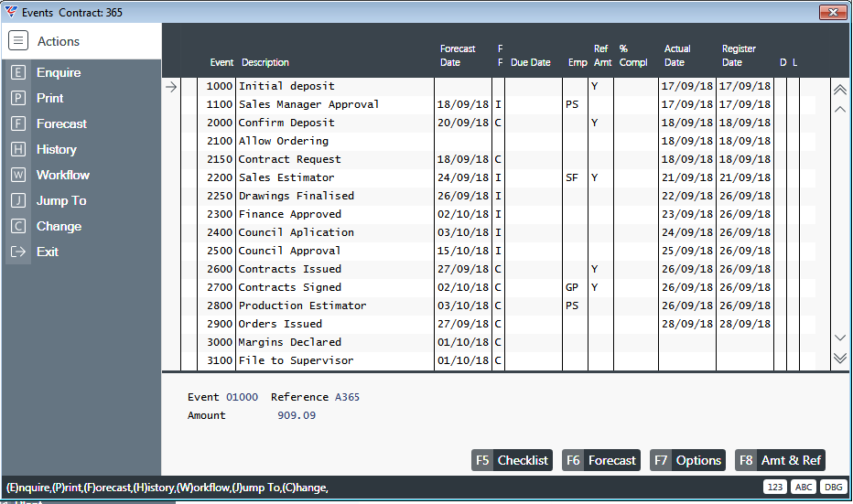Select the Contract Request event row
Image resolution: width=853 pixels, height=504 pixels.
click(x=498, y=159)
